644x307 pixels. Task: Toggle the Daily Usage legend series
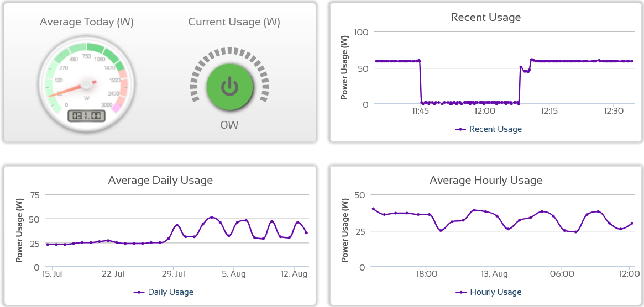tap(164, 292)
